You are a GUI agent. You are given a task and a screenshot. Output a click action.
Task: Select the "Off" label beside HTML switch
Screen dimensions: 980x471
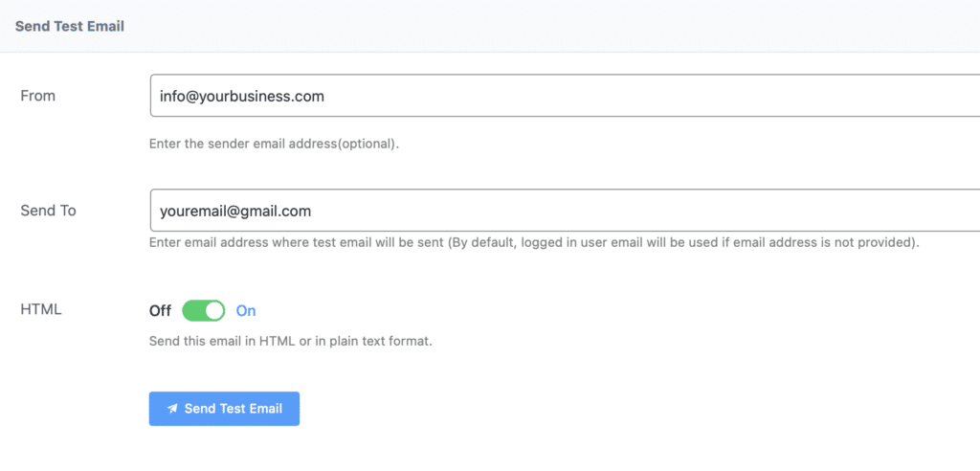160,310
